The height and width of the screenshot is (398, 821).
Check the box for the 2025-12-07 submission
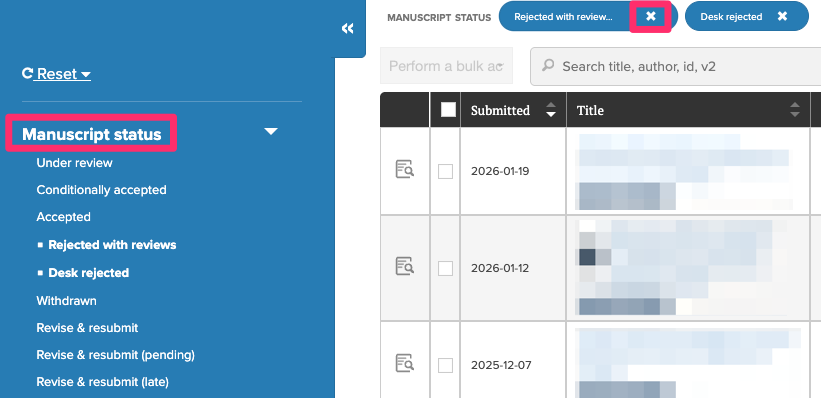tap(446, 366)
